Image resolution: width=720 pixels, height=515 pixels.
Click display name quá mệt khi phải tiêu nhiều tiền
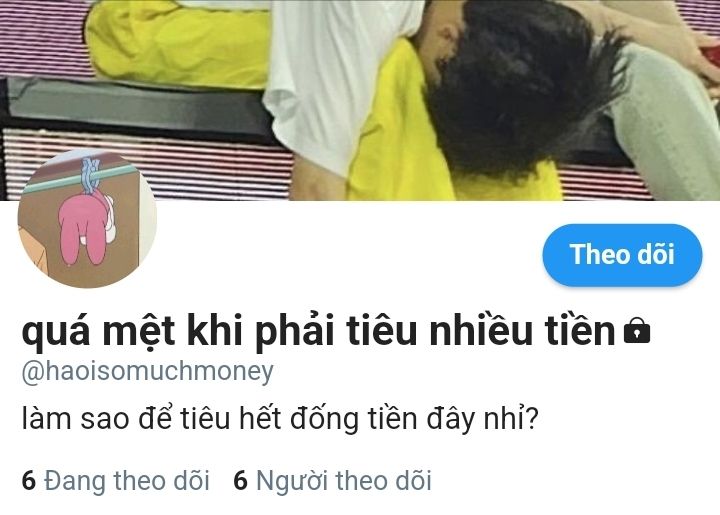click(x=318, y=331)
